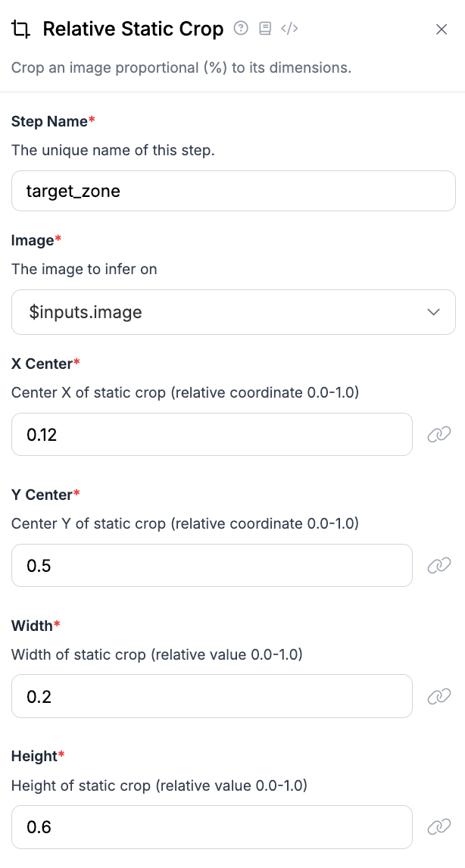Click into the X Center value field
The height and width of the screenshot is (868, 465).
coord(212,434)
